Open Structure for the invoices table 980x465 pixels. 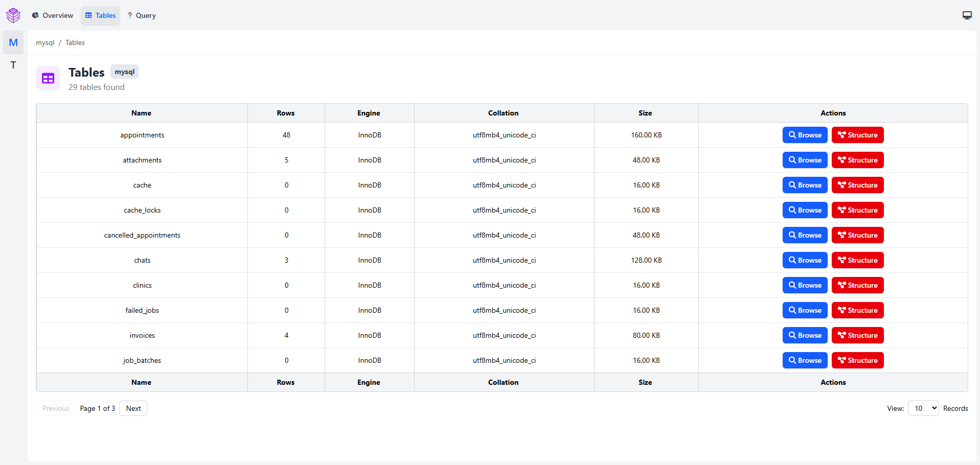(857, 335)
